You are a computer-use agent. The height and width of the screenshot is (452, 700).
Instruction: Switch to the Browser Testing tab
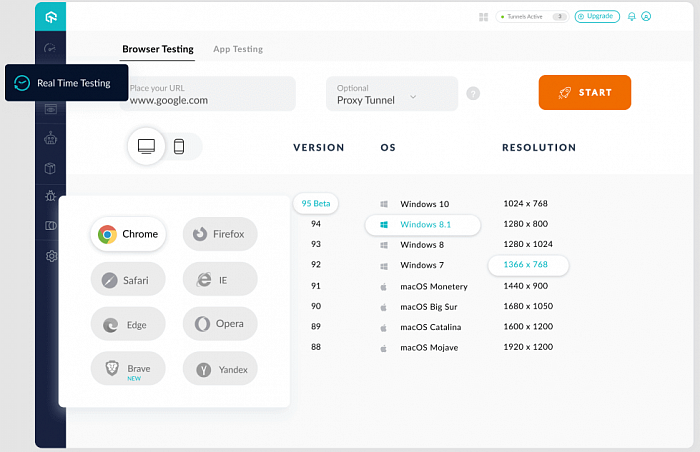pos(158,49)
